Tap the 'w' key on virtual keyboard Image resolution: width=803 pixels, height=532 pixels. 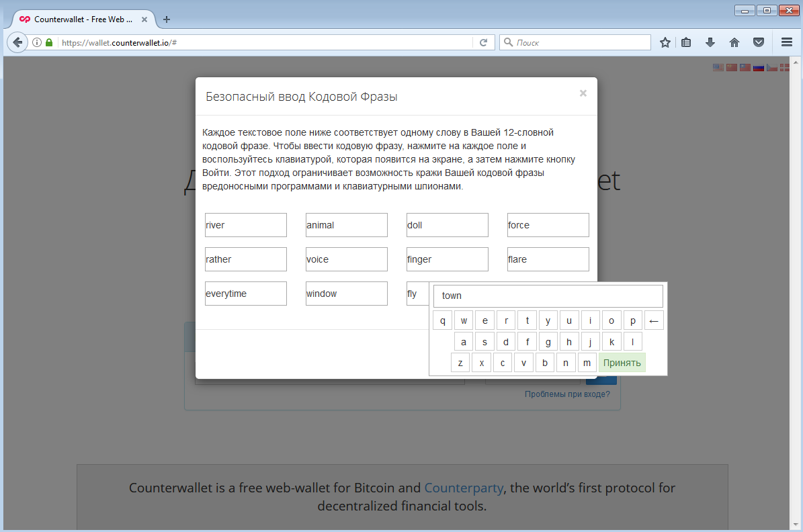coord(464,320)
